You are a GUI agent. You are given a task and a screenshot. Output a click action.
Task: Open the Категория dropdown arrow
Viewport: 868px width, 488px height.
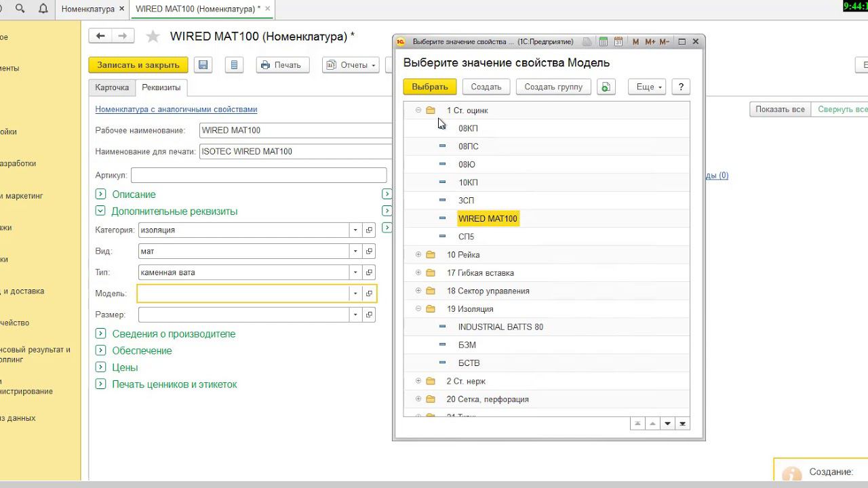355,230
